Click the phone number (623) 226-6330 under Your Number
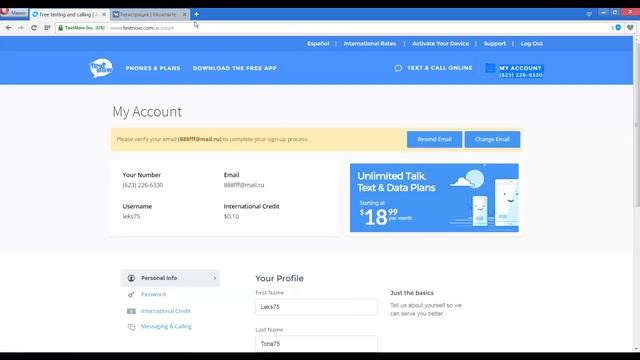The image size is (640, 360). tap(143, 185)
